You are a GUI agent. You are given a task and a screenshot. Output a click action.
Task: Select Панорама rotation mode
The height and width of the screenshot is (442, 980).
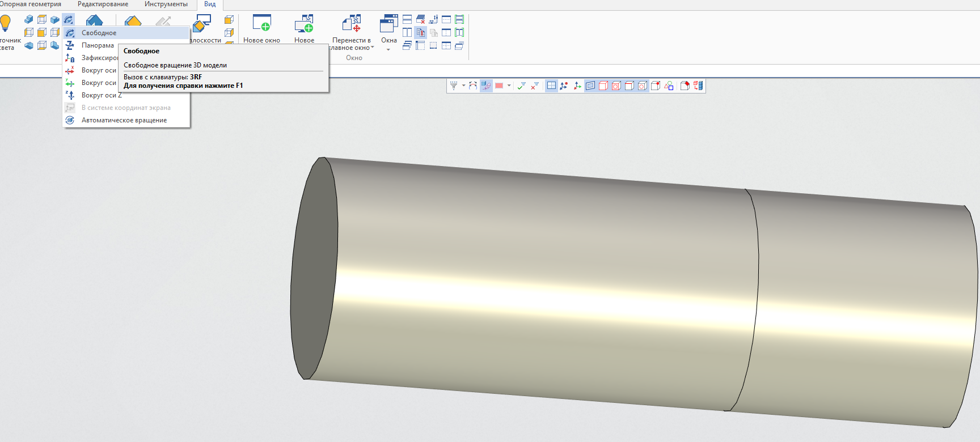tap(97, 45)
